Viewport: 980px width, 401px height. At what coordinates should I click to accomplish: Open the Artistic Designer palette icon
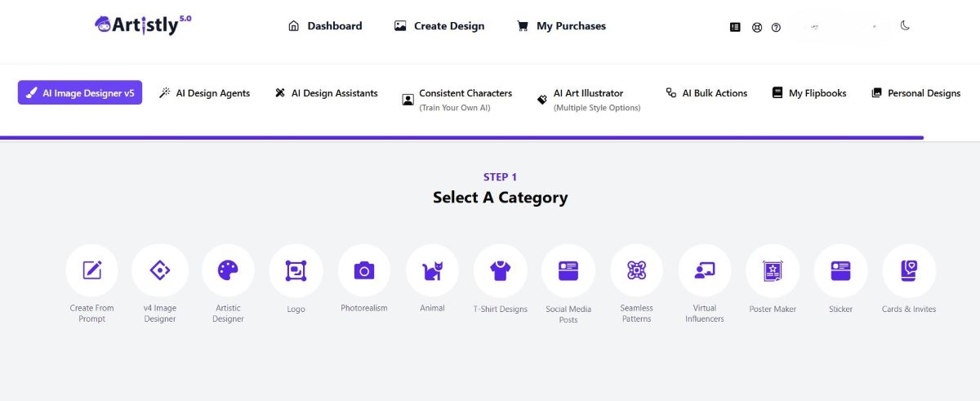(228, 270)
